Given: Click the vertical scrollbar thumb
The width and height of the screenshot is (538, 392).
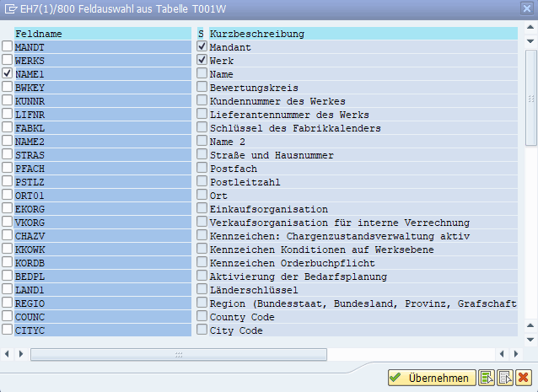Looking at the screenshot, I should coord(530,98).
